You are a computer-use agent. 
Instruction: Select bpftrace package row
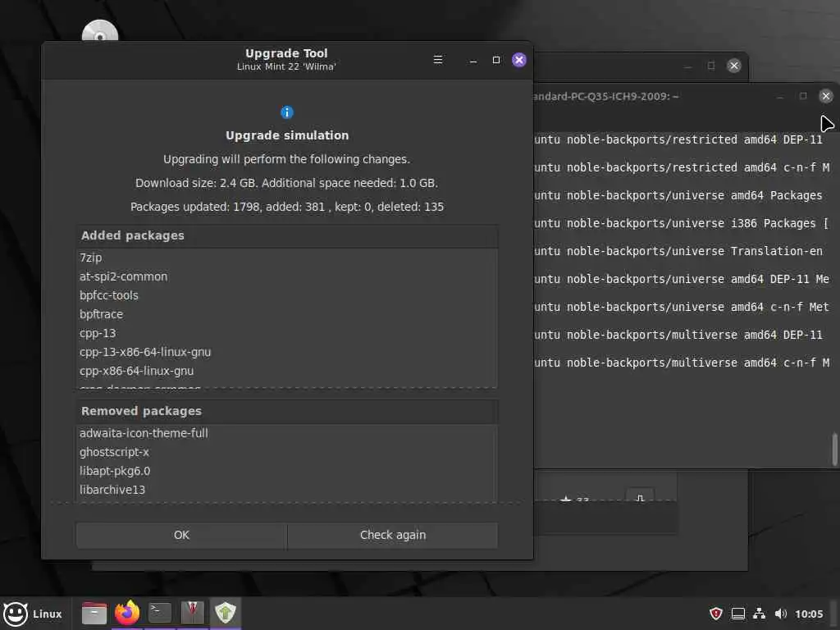coord(287,314)
